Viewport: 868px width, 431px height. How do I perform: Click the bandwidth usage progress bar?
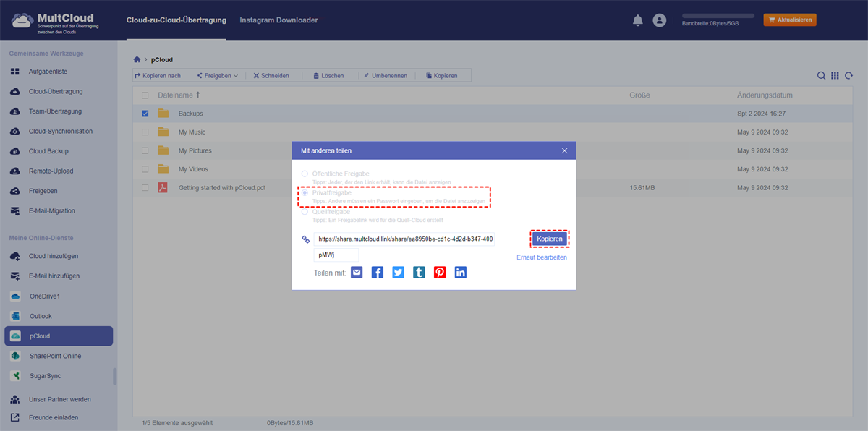point(718,15)
